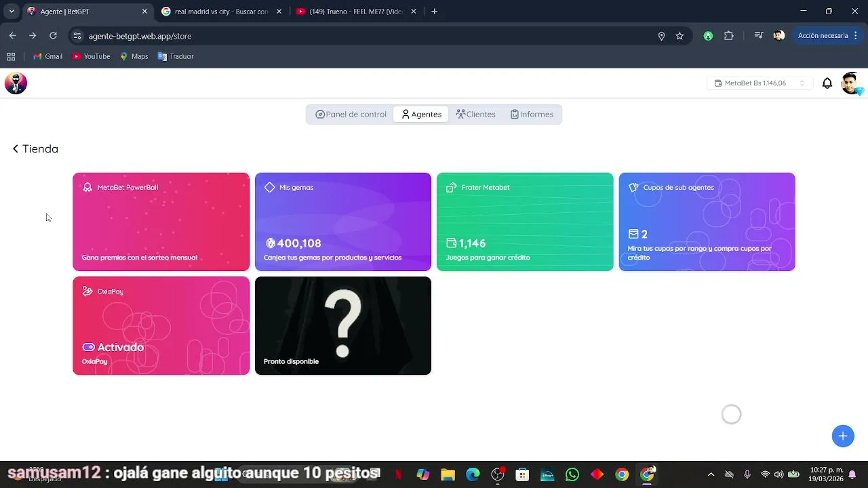
Task: Open the Cupos de sub agentes card
Action: click(707, 222)
